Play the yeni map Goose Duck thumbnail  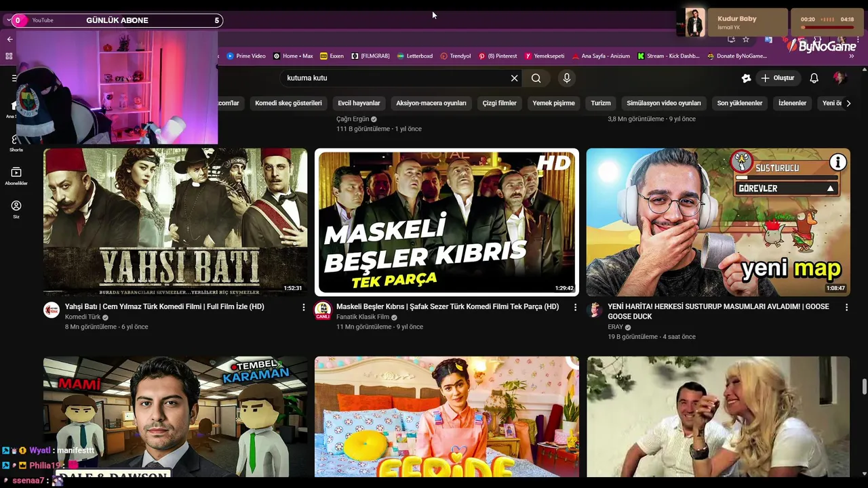click(718, 222)
